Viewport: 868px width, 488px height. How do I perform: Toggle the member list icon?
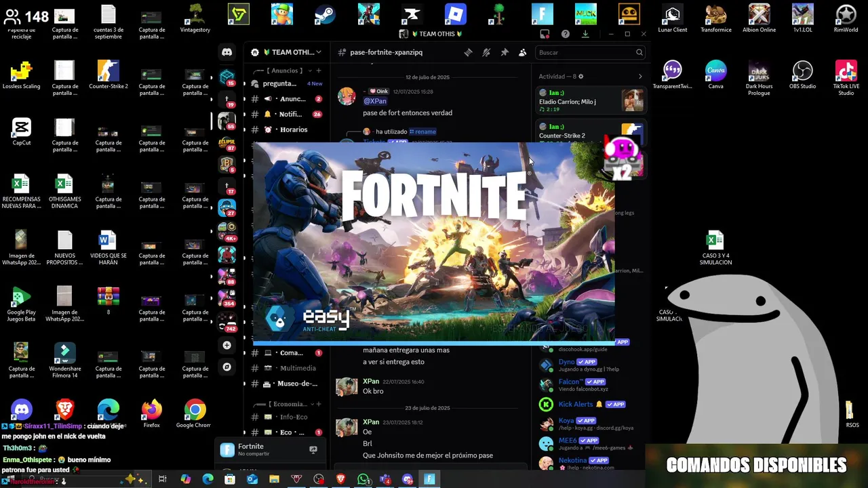point(523,52)
